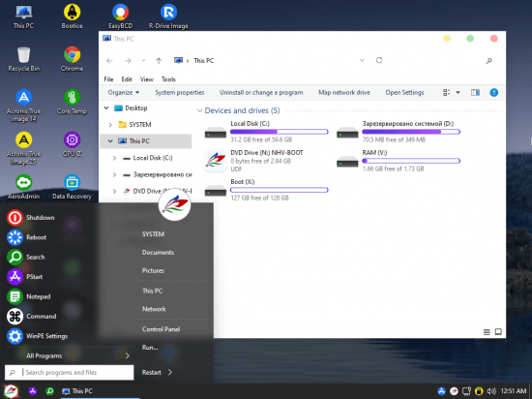532x399 pixels.
Task: Click the CPU-Z desktop icon
Action: [x=72, y=144]
